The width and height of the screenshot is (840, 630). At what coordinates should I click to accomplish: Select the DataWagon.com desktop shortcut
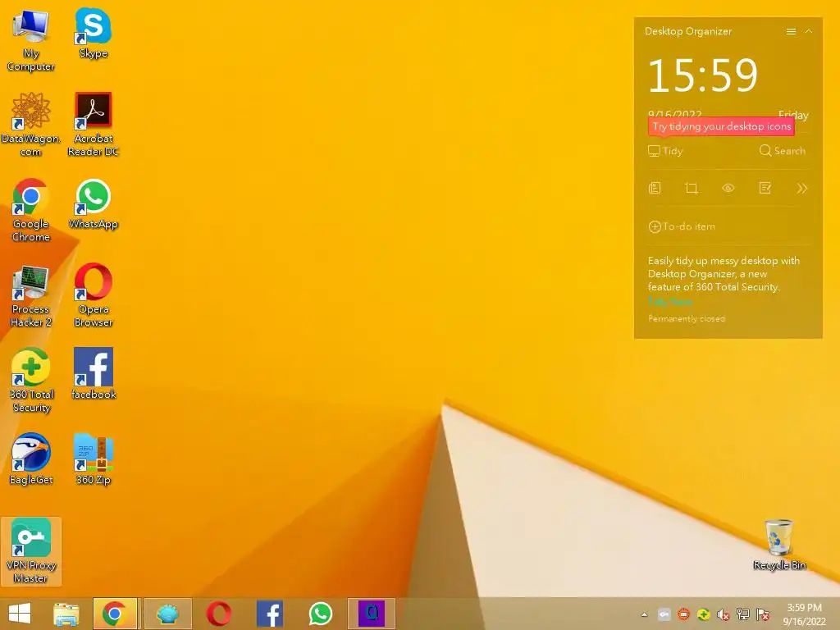[x=30, y=125]
